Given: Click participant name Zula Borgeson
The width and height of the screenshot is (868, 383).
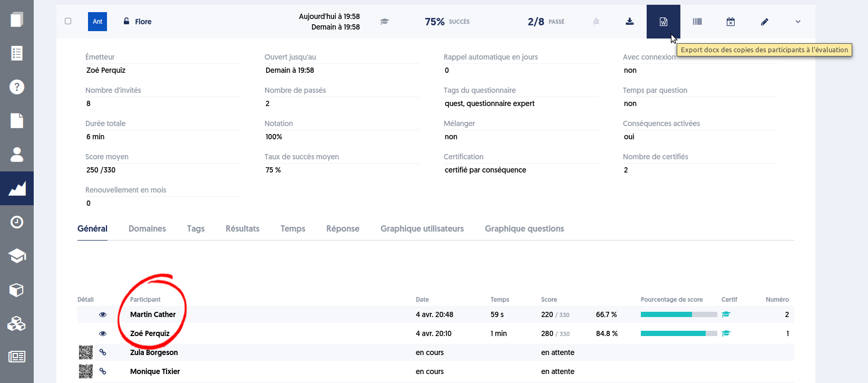Looking at the screenshot, I should pyautogui.click(x=154, y=352).
